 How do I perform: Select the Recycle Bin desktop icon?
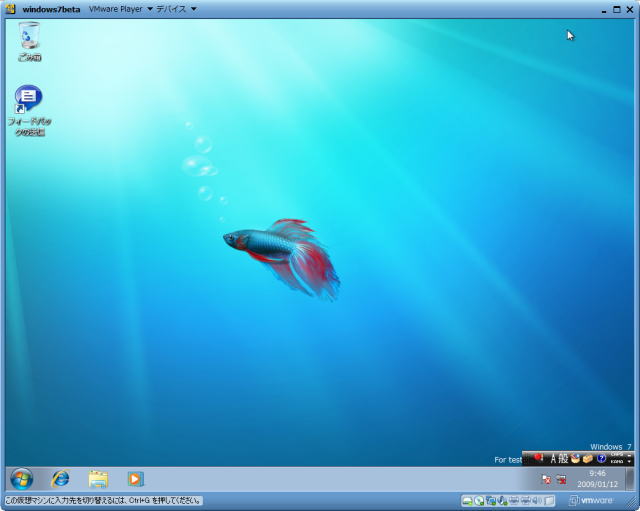[x=29, y=42]
